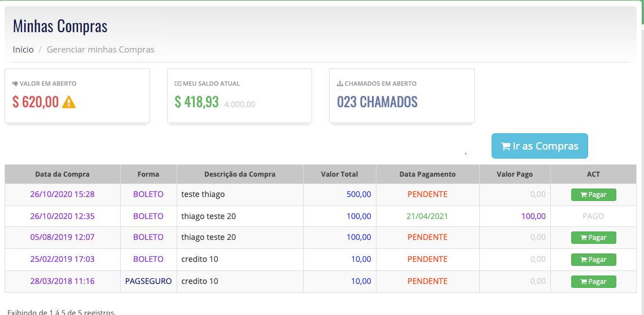Click the money icon beside Meu Saldo Atual
Image resolution: width=644 pixels, height=315 pixels.
pos(178,84)
